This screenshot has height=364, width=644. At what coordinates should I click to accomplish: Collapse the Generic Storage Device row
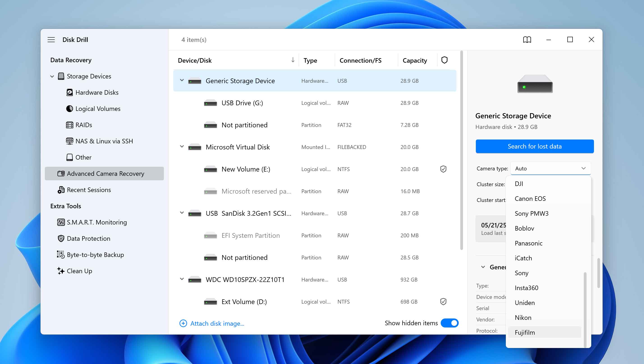pyautogui.click(x=182, y=80)
